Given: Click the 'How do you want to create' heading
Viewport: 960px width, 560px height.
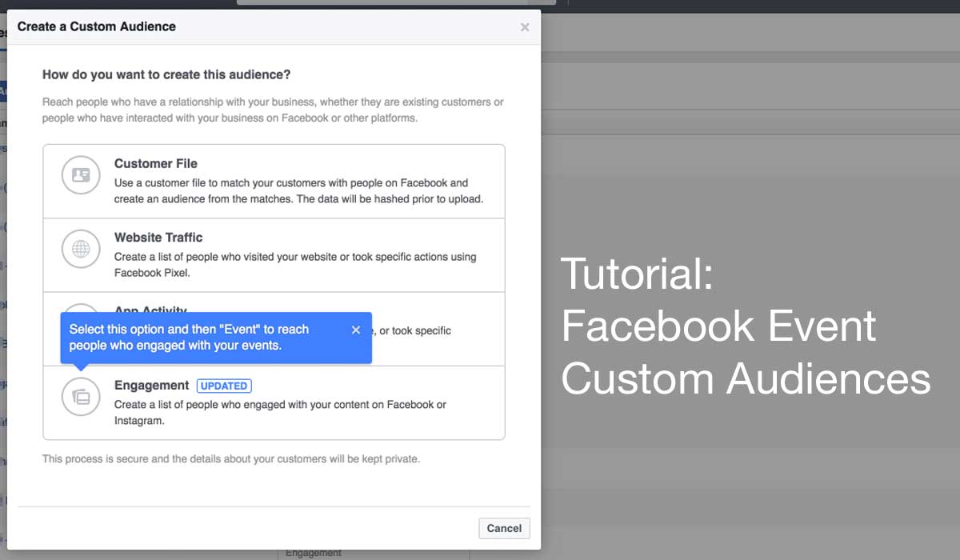Looking at the screenshot, I should click(x=166, y=74).
